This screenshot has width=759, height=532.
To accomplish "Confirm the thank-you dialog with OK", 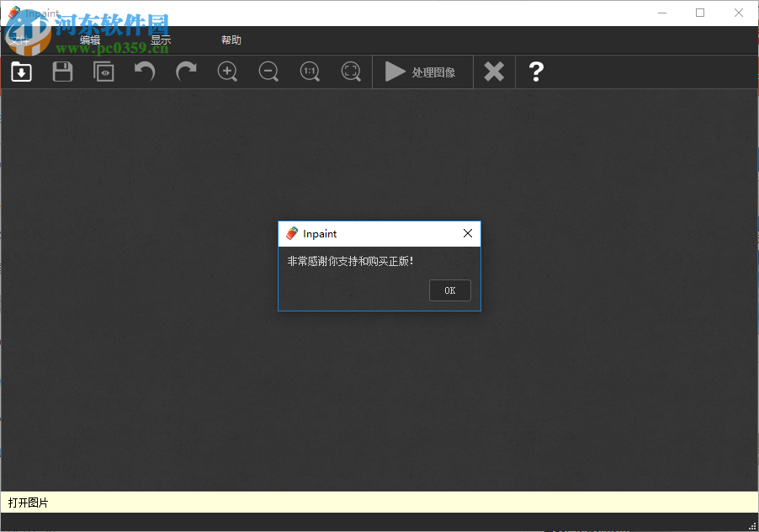I will click(449, 290).
